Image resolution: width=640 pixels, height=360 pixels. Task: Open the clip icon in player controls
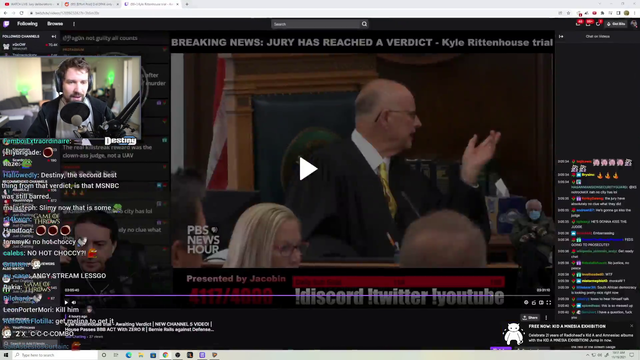[533, 302]
